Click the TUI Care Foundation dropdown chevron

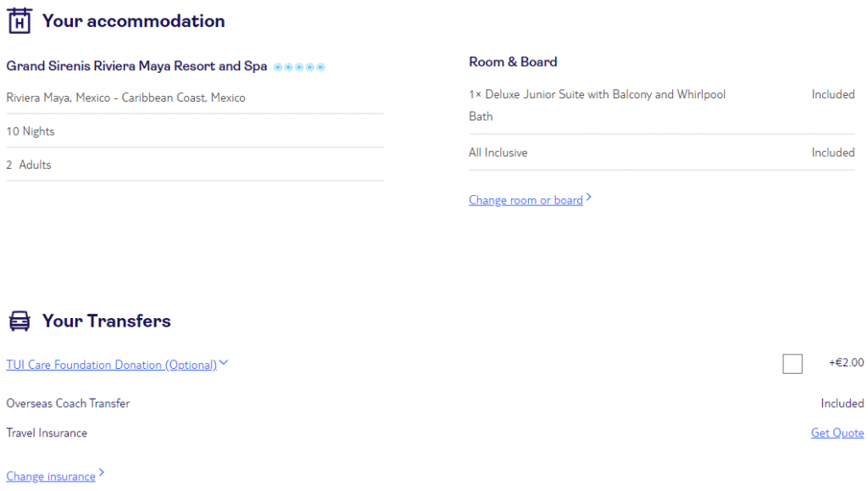[x=224, y=363]
